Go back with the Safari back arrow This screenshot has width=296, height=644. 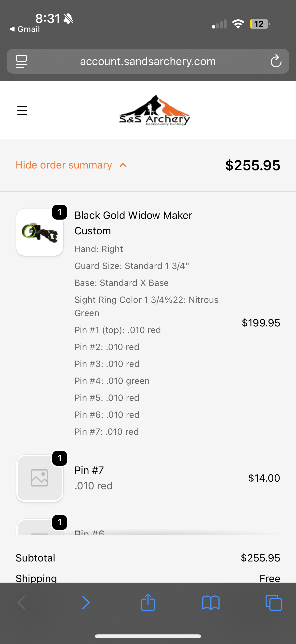coord(22,602)
